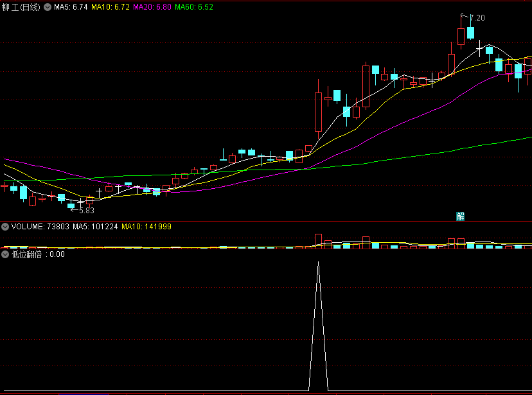Select the yellow MA10: 6.72 label
Image resolution: width=532 pixels, height=395 pixels.
coord(111,7)
